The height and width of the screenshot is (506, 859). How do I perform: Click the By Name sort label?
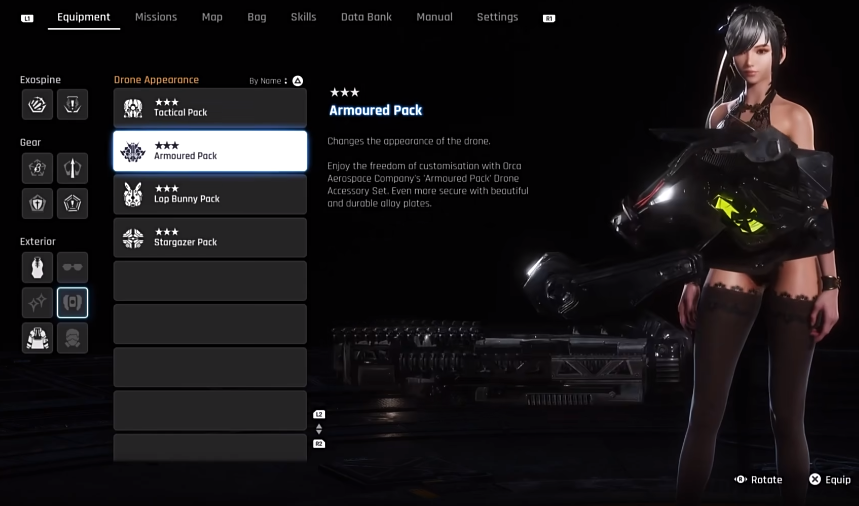(265, 80)
